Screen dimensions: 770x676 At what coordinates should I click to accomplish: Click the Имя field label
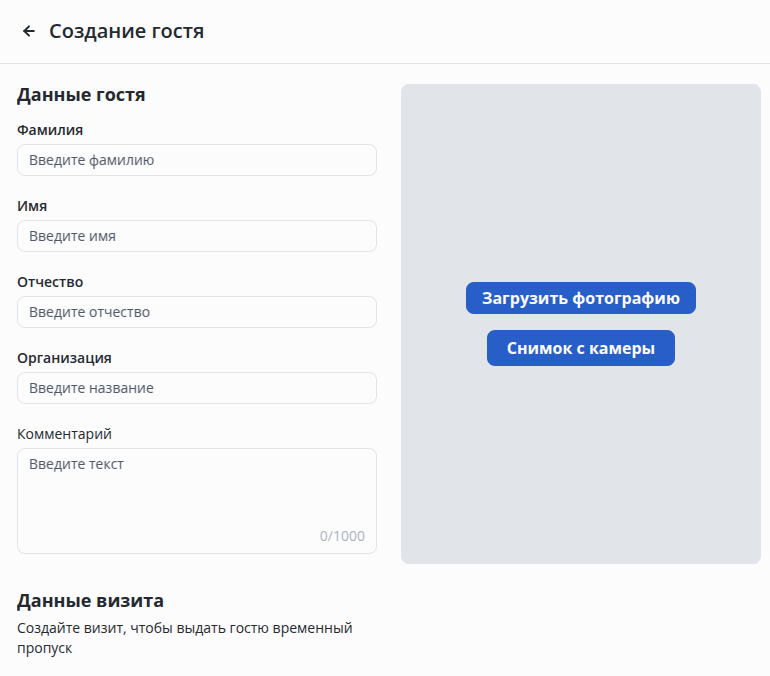pyautogui.click(x=32, y=206)
